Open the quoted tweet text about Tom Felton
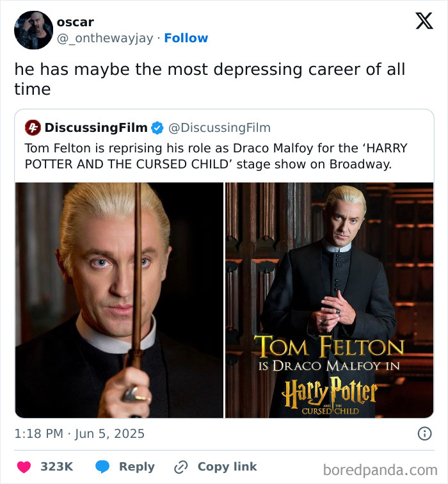Screen dimensions: 448x484 click(x=216, y=156)
